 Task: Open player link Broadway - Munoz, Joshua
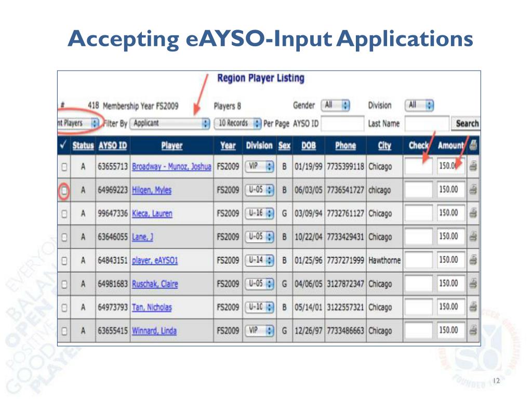click(171, 167)
